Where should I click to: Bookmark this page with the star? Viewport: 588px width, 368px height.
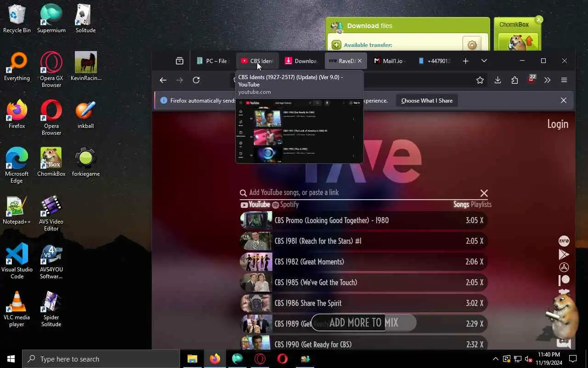tap(480, 80)
